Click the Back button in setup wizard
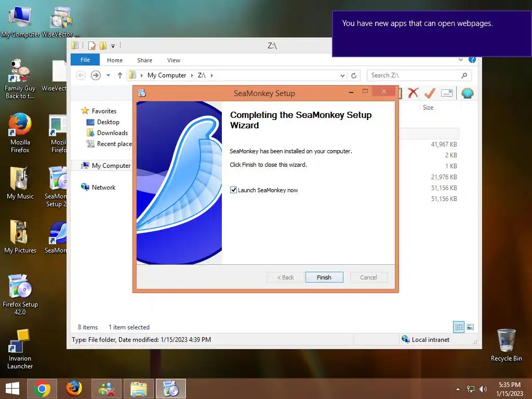Image resolution: width=532 pixels, height=399 pixels. click(x=285, y=277)
